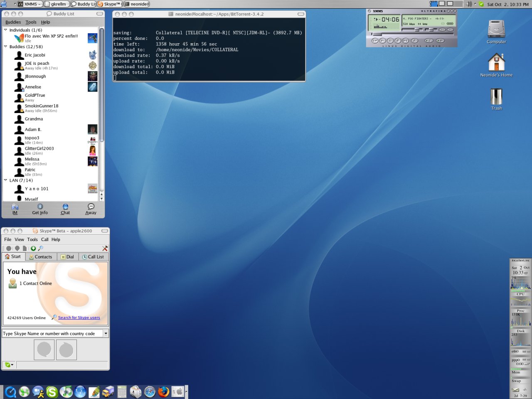532x399 pixels.
Task: Open the Apple switch preferences dock icon
Action: [x=178, y=392]
